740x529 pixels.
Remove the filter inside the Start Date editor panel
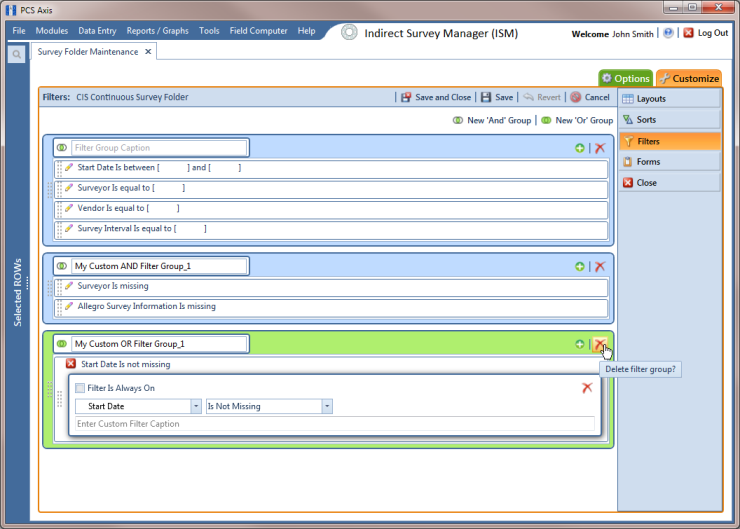587,388
